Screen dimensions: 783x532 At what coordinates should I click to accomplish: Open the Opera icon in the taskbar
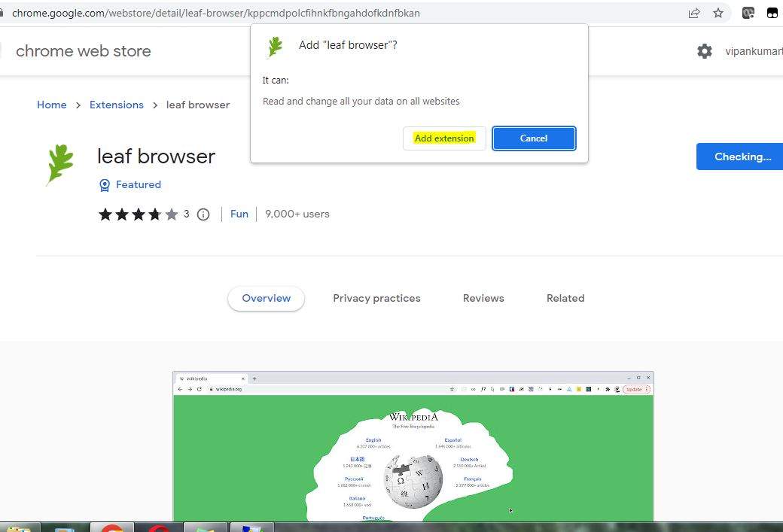coord(158,528)
